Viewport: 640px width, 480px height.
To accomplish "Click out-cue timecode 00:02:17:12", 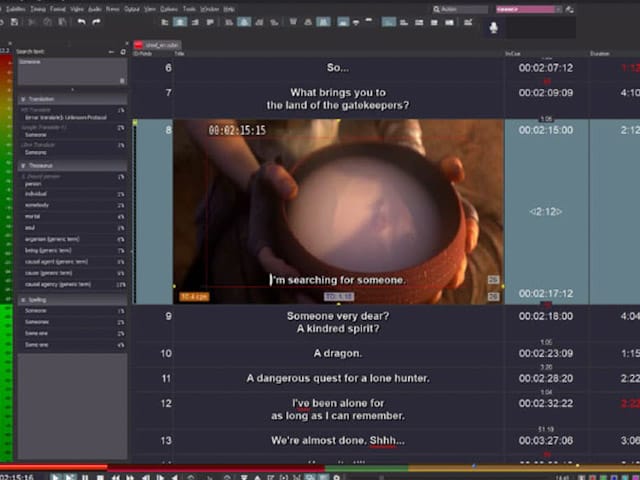I will pos(546,293).
